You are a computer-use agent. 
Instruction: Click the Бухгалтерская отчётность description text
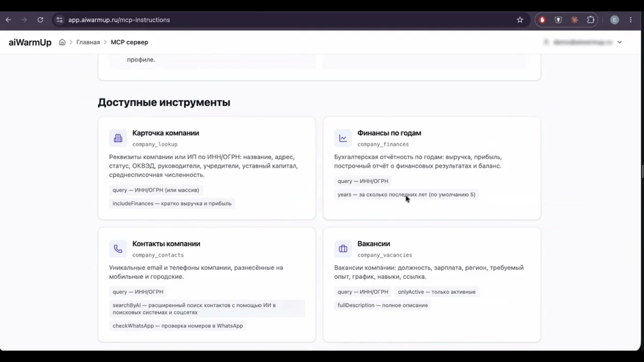point(418,161)
